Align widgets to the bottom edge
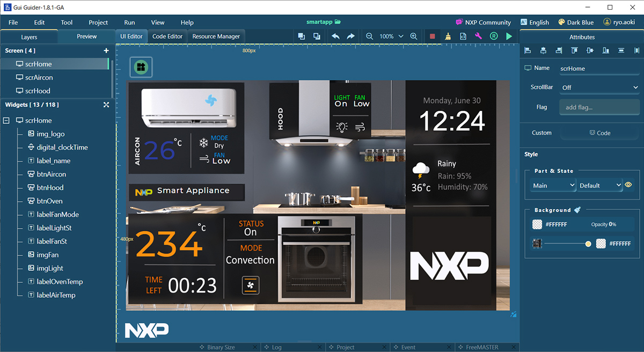Viewport: 644px width, 352px height. coord(606,50)
